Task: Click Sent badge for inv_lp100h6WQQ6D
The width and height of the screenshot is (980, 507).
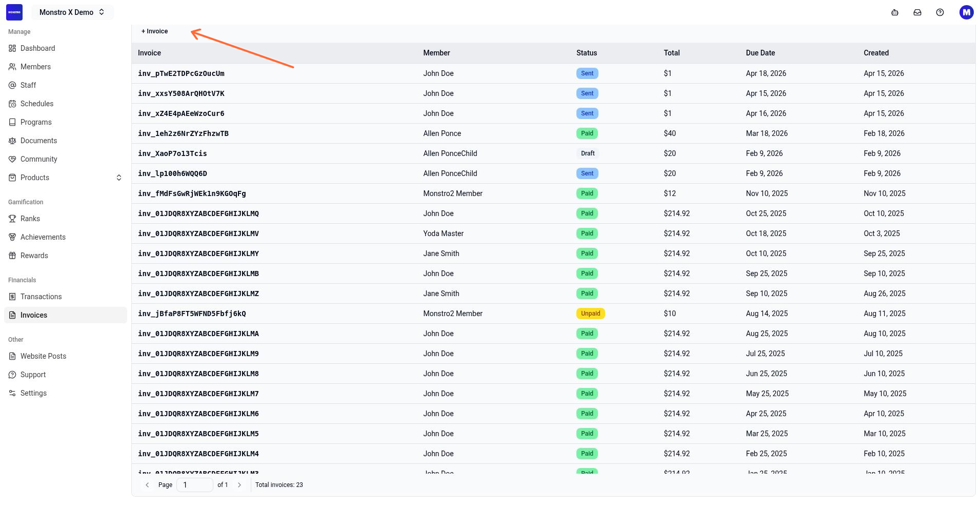Action: [x=587, y=173]
